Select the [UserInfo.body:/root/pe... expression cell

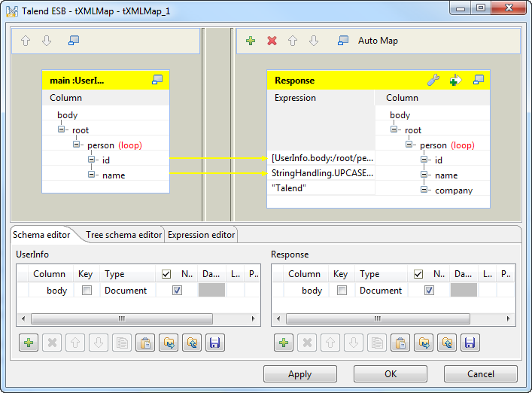[321, 158]
